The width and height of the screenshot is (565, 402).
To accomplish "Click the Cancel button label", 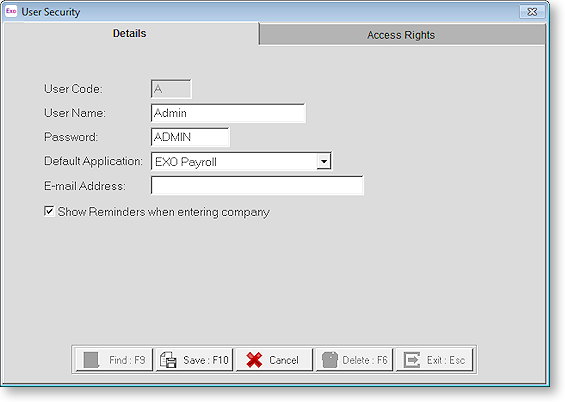I will (284, 360).
